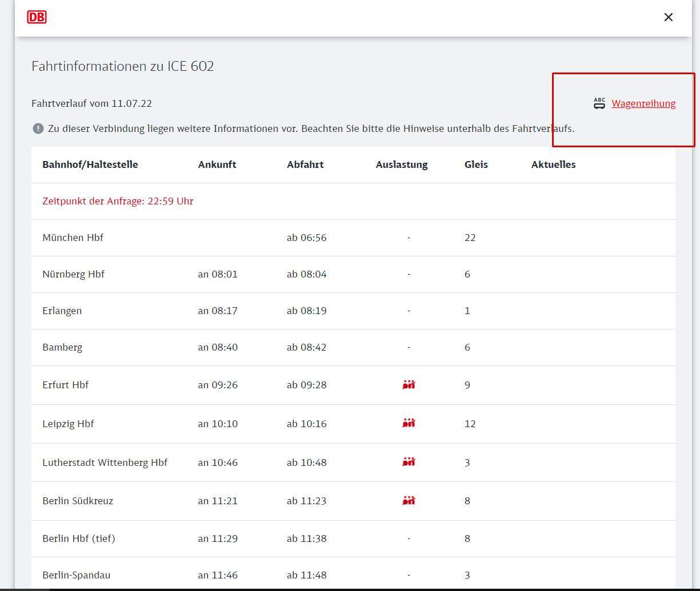Click Nürnberg arrival 'an 08:01'

[x=218, y=274]
